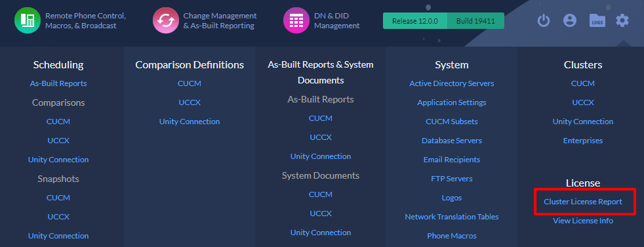The width and height of the screenshot is (644, 247).
Task: Select CUCM under Scheduling Comparisons
Action: click(x=58, y=122)
